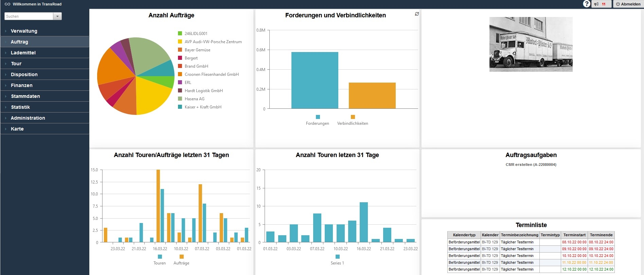Open notifications megaphone with 11 alerts
Image resolution: width=644 pixels, height=275 pixels.
coord(601,4)
